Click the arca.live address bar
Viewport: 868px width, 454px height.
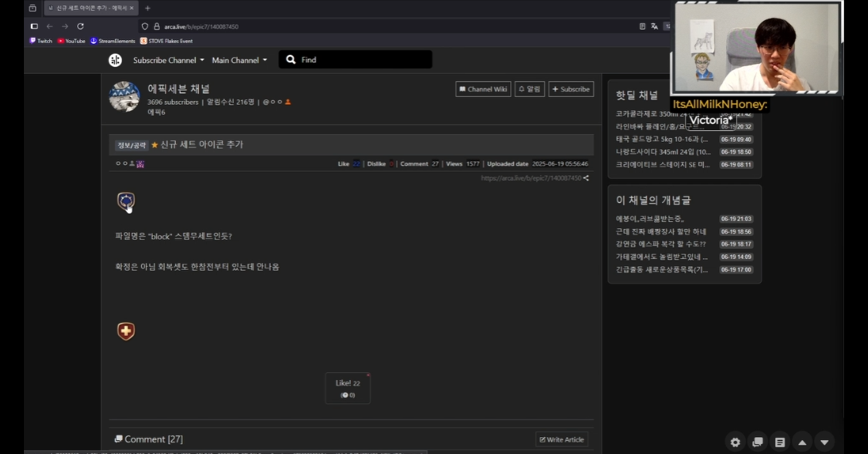pos(387,26)
